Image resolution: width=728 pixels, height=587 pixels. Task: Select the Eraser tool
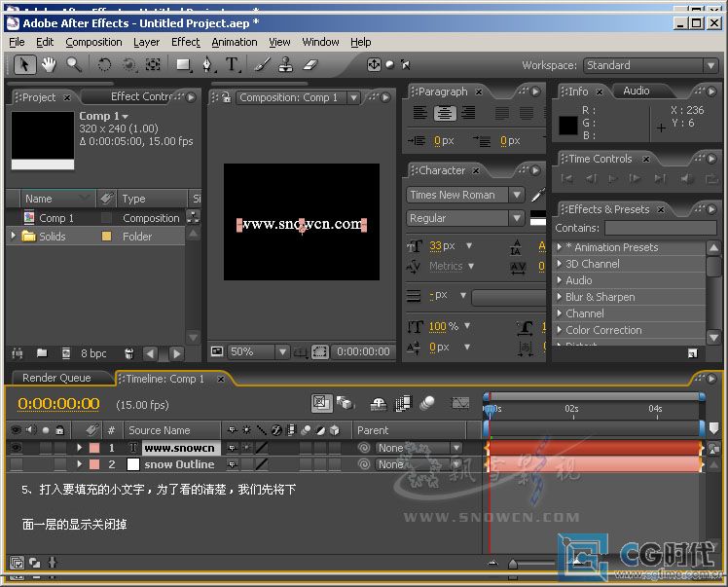[x=310, y=64]
